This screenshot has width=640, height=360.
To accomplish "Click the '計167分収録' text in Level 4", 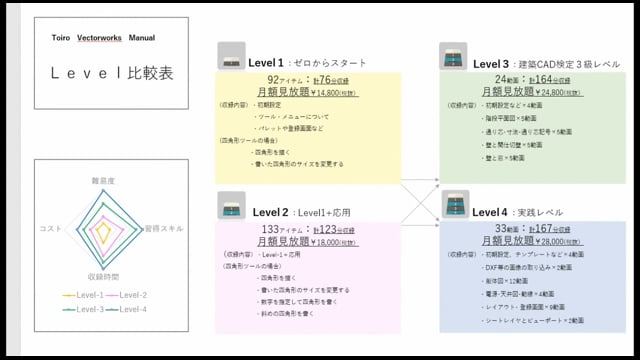I will 549,228.
